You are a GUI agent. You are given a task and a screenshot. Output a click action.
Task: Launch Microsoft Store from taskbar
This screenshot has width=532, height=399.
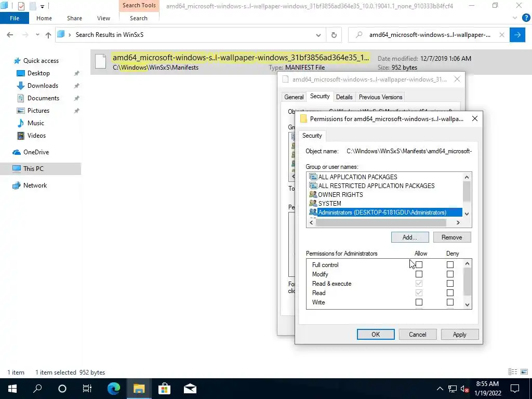click(x=164, y=389)
